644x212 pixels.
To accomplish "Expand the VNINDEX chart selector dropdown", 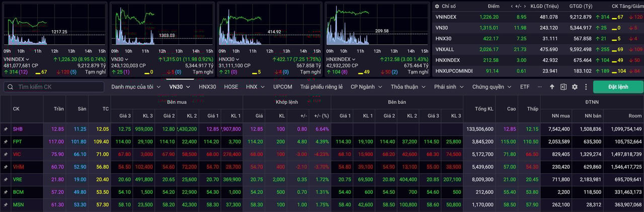I will 28,59.
